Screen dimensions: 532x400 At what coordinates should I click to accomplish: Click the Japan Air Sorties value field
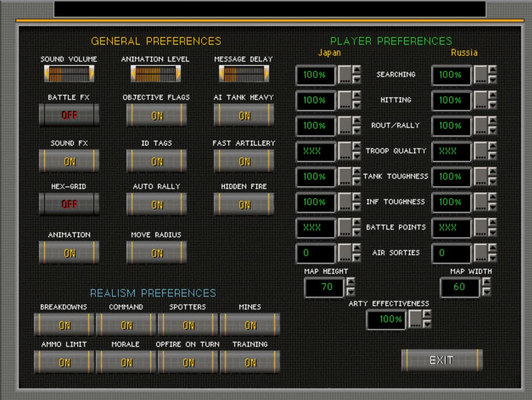(x=315, y=253)
